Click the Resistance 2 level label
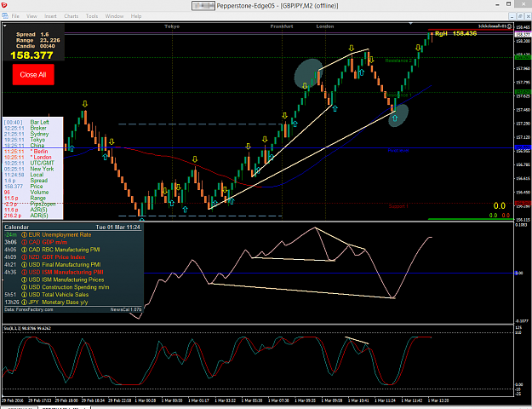Viewport: 532px width, 409px height. pyautogui.click(x=398, y=60)
